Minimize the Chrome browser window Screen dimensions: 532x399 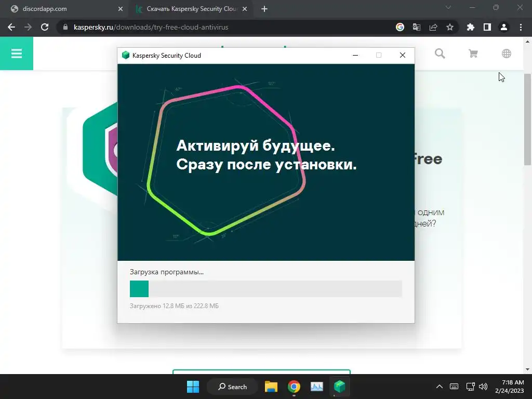pyautogui.click(x=472, y=7)
